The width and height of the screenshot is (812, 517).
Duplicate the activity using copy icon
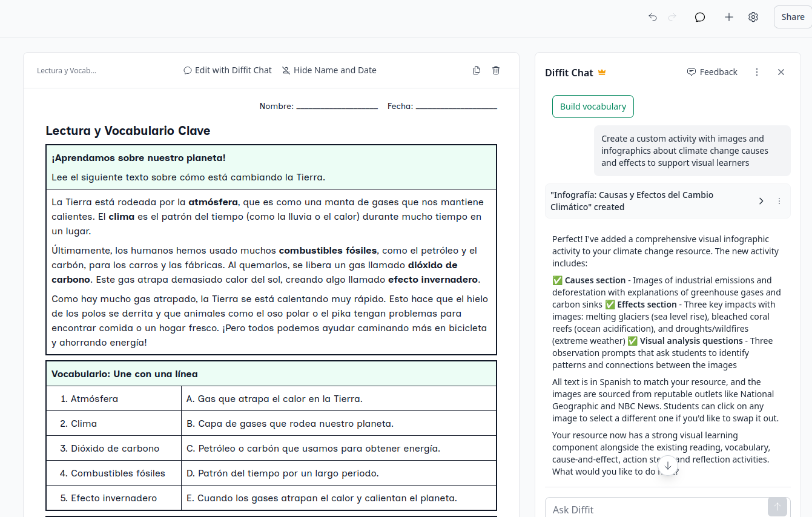tap(477, 70)
